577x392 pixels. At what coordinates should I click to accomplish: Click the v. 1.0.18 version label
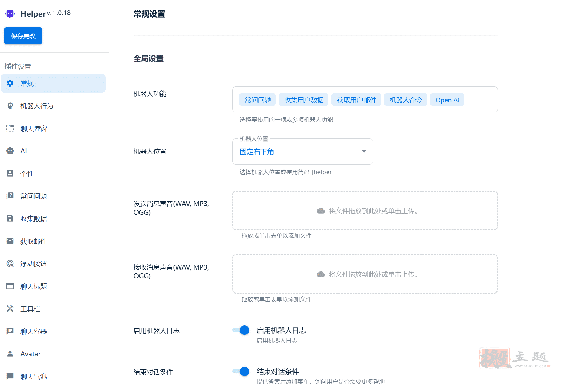click(59, 13)
